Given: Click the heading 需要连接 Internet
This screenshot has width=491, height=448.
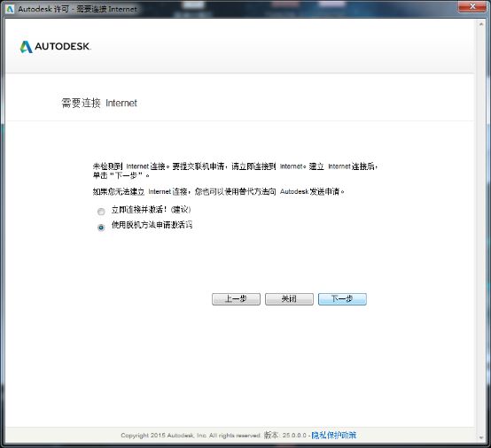Looking at the screenshot, I should pos(99,103).
